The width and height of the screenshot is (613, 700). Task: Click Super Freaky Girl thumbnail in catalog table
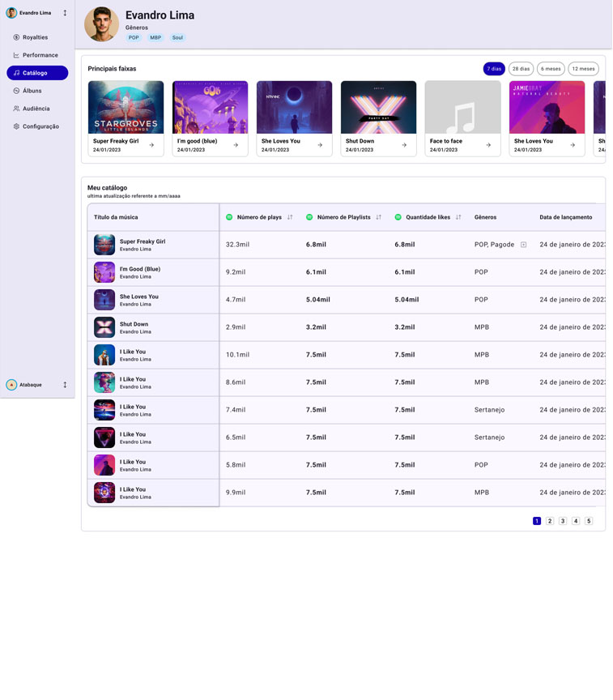[x=104, y=245]
